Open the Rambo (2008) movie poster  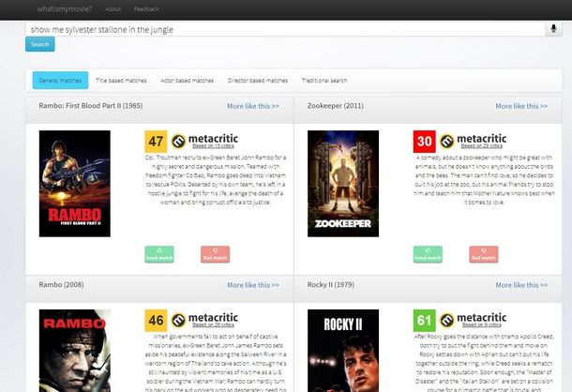(75, 351)
